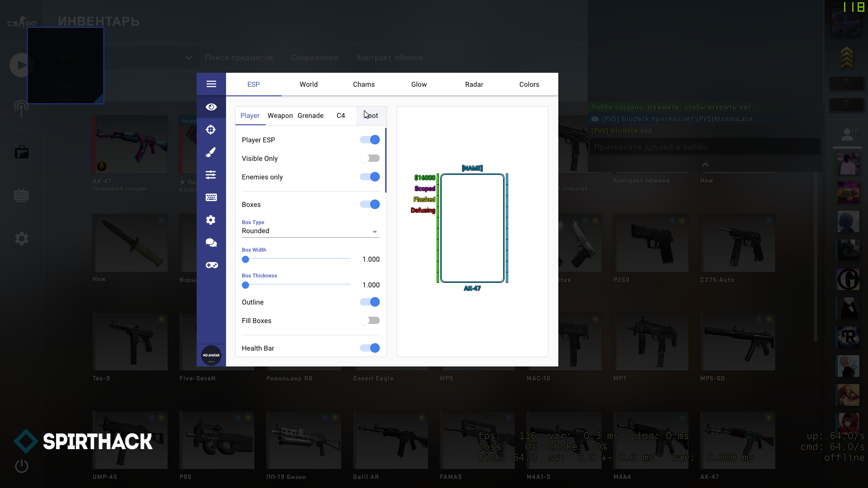This screenshot has width=868, height=488.
Task: Click the Box Thickness slider handle
Action: [245, 285]
